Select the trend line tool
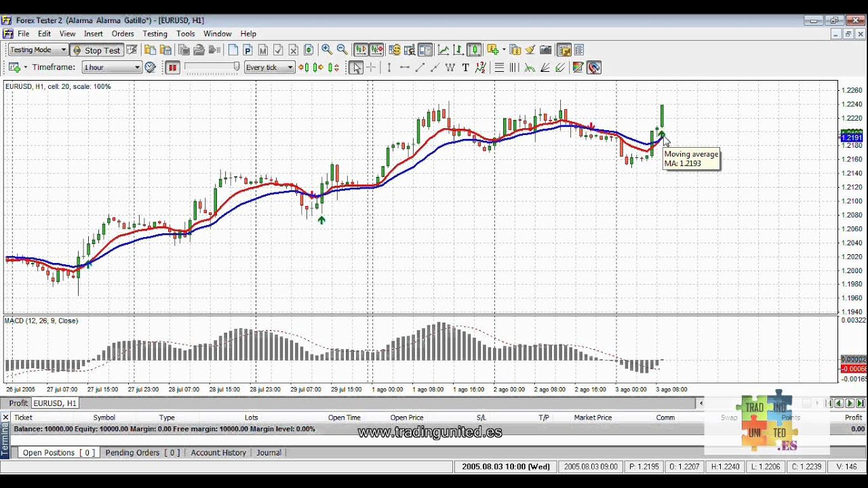This screenshot has width=868, height=488. (x=420, y=67)
